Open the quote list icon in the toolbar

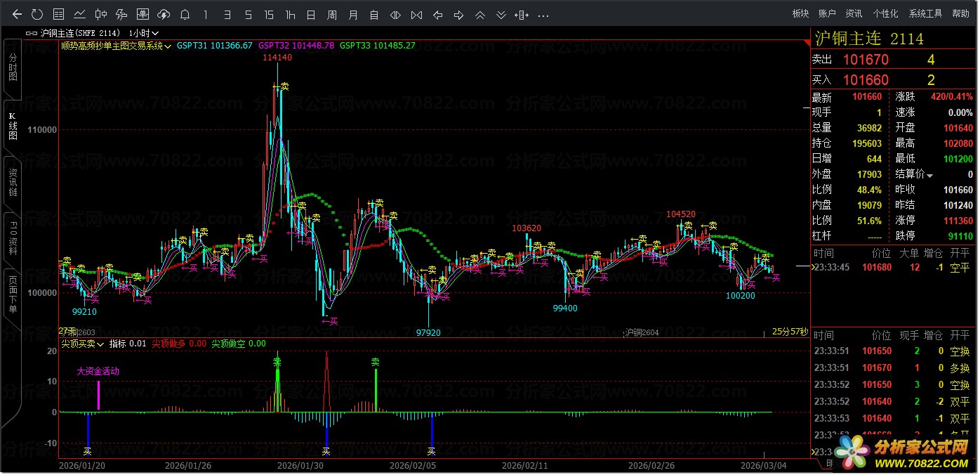click(x=59, y=14)
